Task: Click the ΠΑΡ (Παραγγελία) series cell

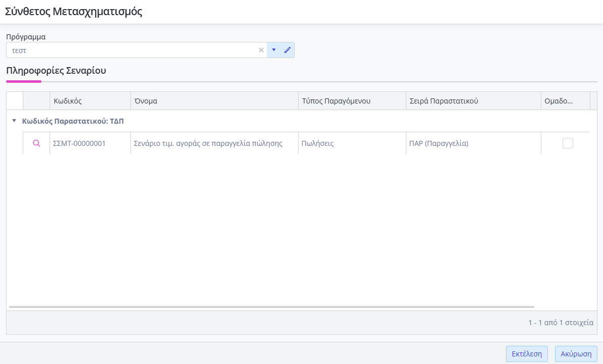Action: (439, 143)
